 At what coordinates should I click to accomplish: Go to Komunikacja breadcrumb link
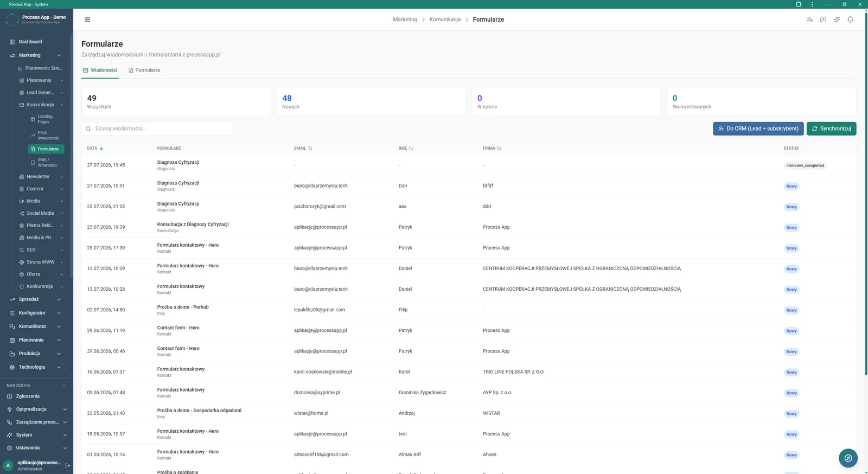tap(445, 20)
